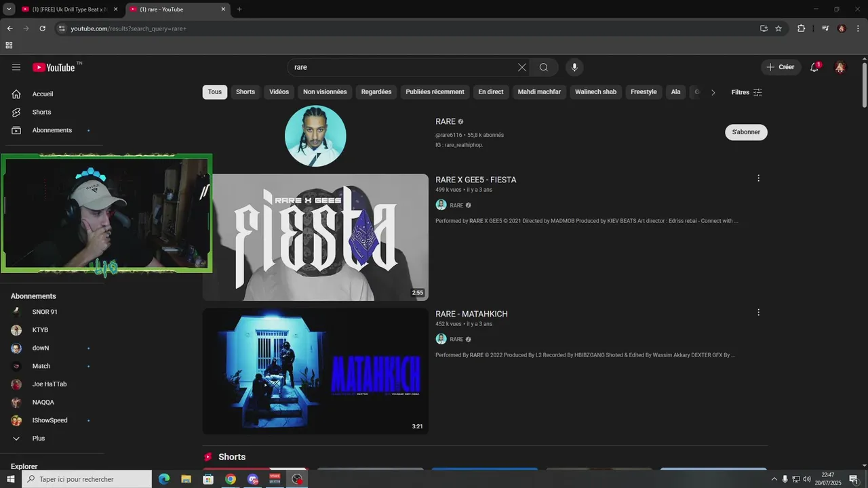Show more chips with right chevron
Image resolution: width=868 pixels, height=488 pixels.
click(x=713, y=92)
